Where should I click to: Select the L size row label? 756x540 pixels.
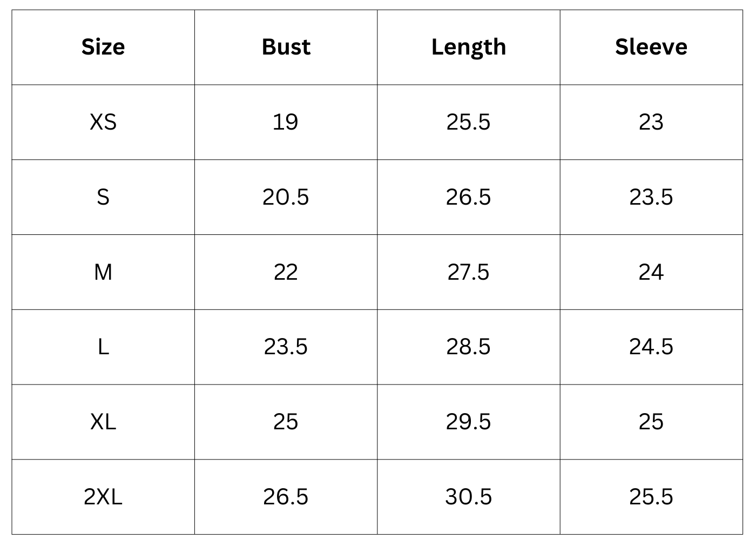103,347
